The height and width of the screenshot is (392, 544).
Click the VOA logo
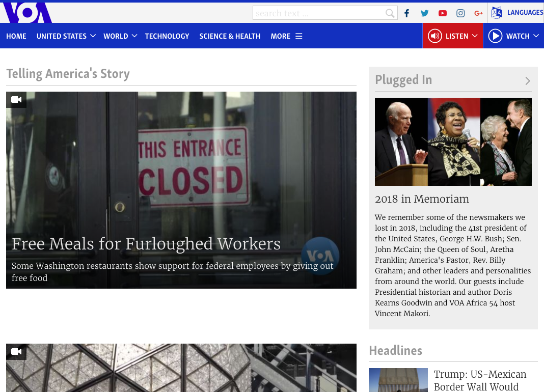click(x=26, y=13)
